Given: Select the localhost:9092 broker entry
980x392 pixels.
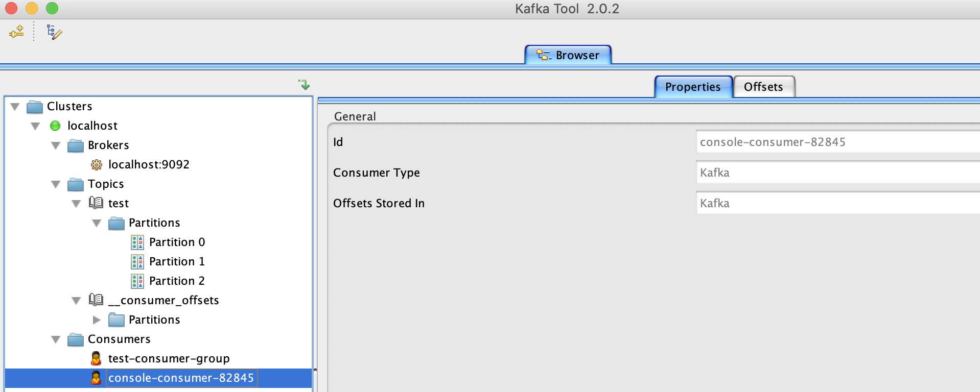Looking at the screenshot, I should [149, 164].
